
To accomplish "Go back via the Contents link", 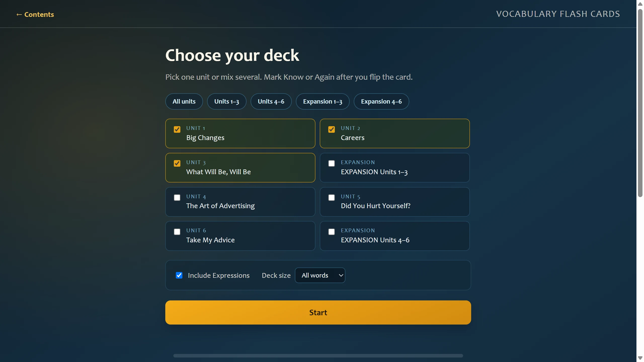I will 35,15.
